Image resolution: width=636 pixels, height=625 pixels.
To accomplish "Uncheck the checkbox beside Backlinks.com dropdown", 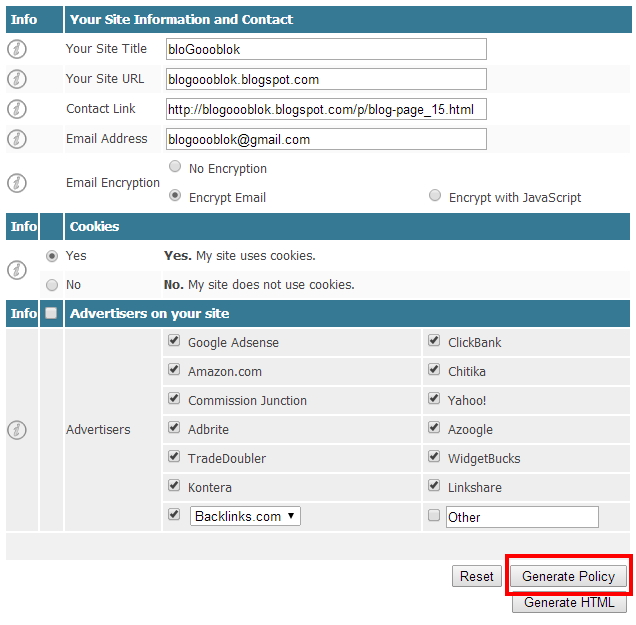I will 174,515.
